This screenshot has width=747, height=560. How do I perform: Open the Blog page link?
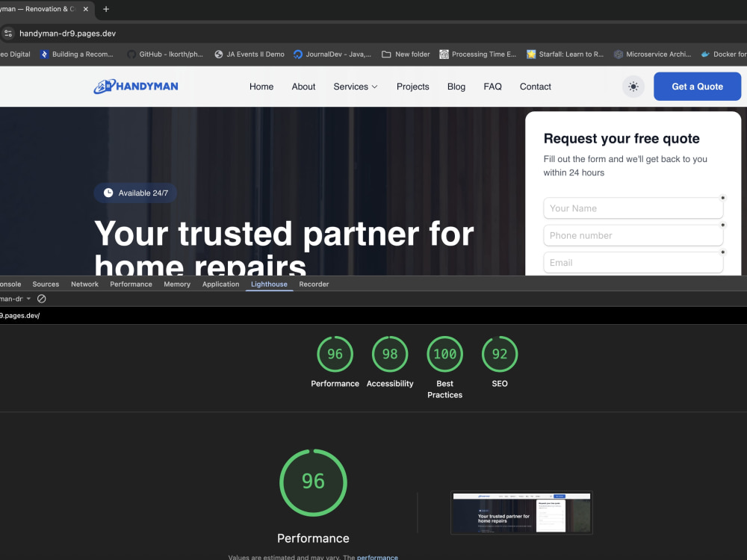[x=456, y=87]
